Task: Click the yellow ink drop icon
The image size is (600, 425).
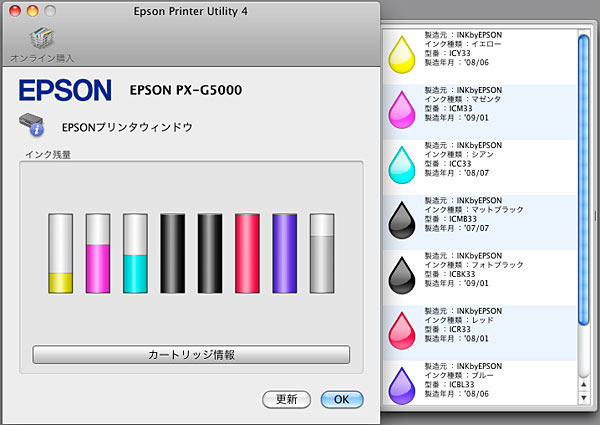Action: coord(401,54)
